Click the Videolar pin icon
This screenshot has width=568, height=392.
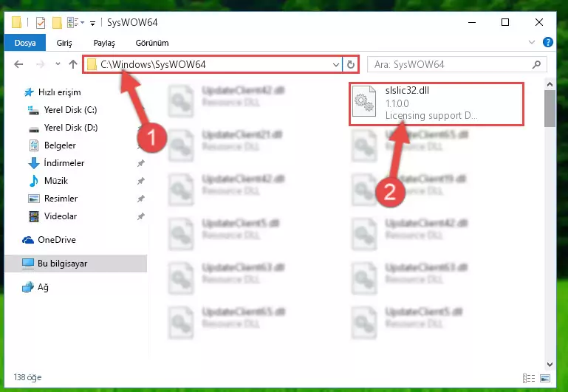click(141, 216)
